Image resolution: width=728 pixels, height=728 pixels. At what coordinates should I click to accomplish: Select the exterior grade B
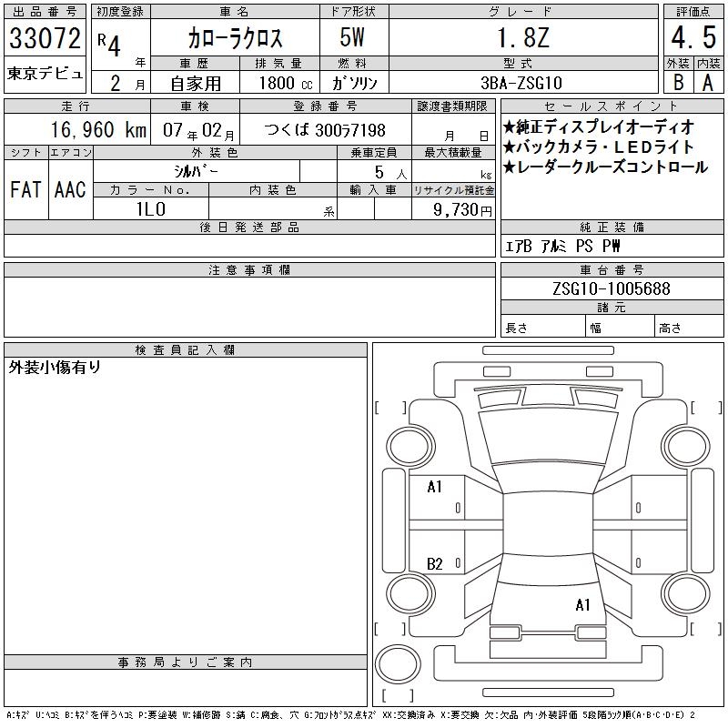tap(679, 83)
